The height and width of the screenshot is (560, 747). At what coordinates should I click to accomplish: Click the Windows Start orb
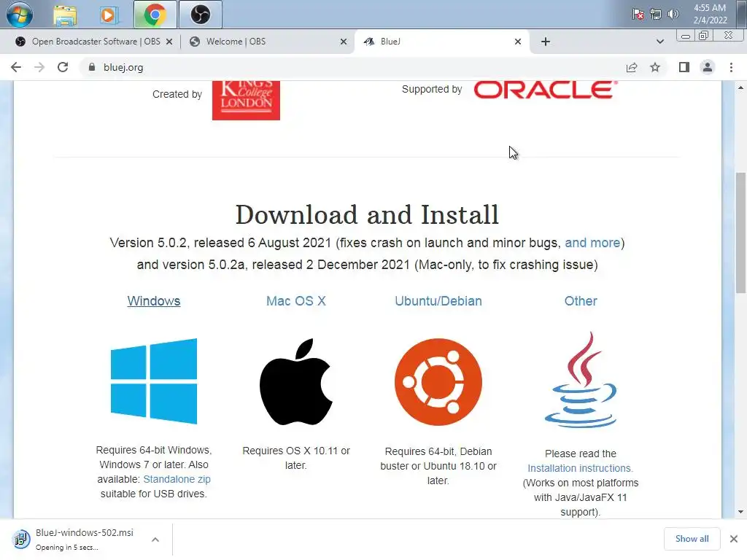pos(20,15)
